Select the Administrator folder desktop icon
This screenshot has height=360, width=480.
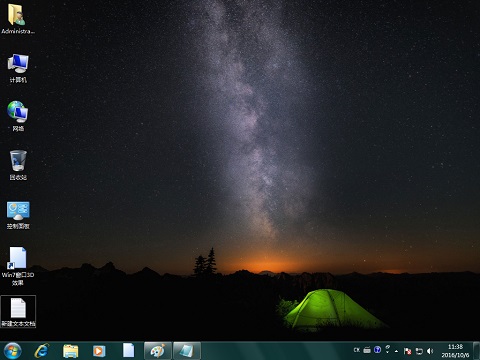tap(18, 18)
